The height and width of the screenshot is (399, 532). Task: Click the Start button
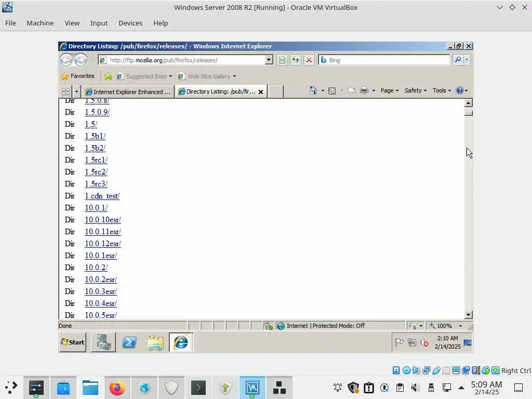coord(73,342)
